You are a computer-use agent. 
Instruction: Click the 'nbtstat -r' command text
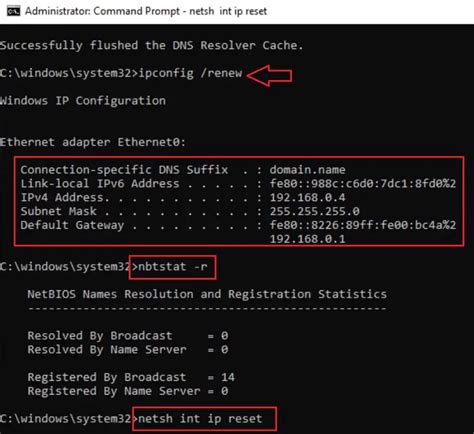(173, 267)
